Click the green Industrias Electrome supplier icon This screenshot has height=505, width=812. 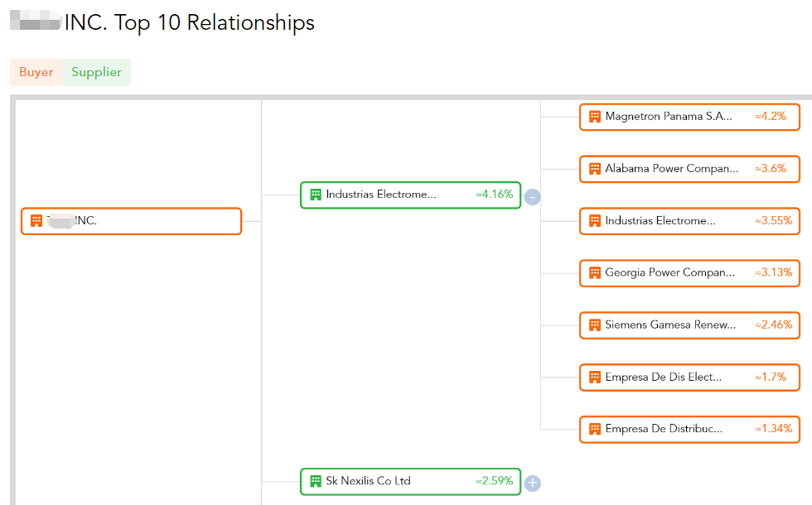pos(316,195)
